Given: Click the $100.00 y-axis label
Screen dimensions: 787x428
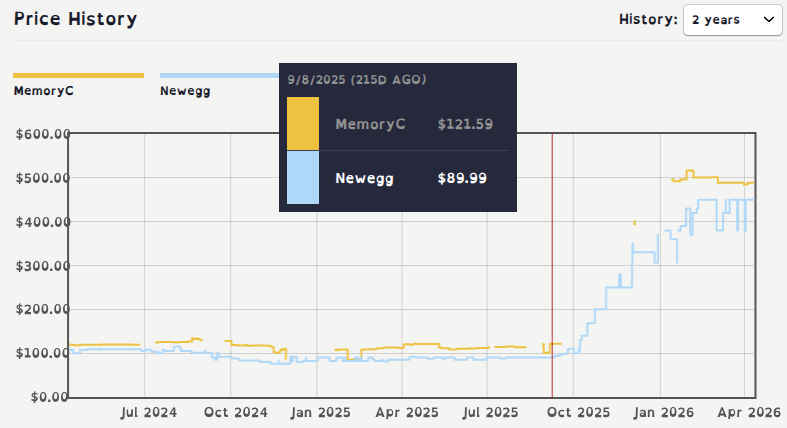Looking at the screenshot, I should pyautogui.click(x=43, y=353).
